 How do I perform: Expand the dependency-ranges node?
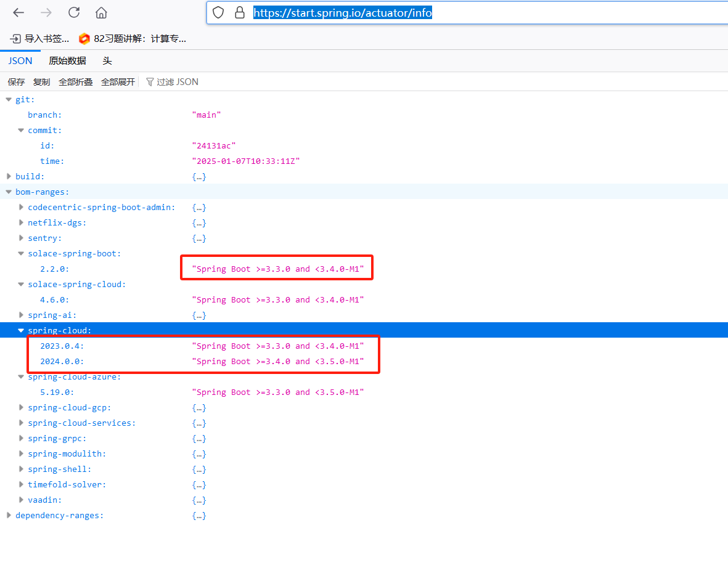coord(9,515)
